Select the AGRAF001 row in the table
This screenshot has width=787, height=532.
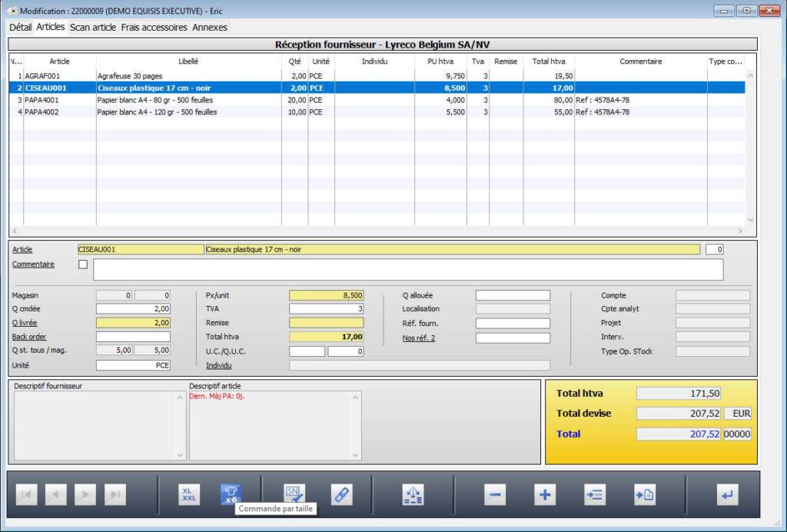tap(377, 76)
